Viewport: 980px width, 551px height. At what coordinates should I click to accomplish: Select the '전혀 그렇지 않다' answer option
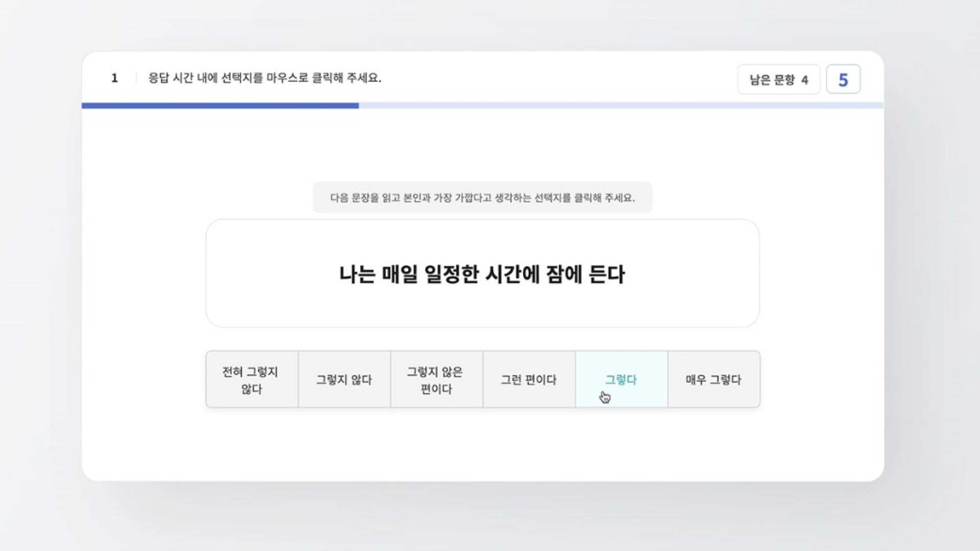pyautogui.click(x=252, y=380)
